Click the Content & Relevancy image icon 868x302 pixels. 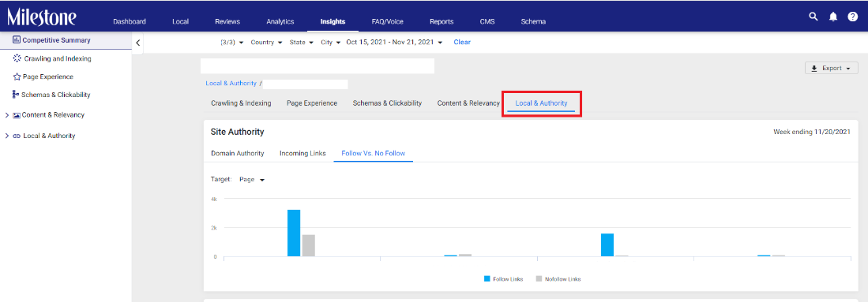point(17,115)
